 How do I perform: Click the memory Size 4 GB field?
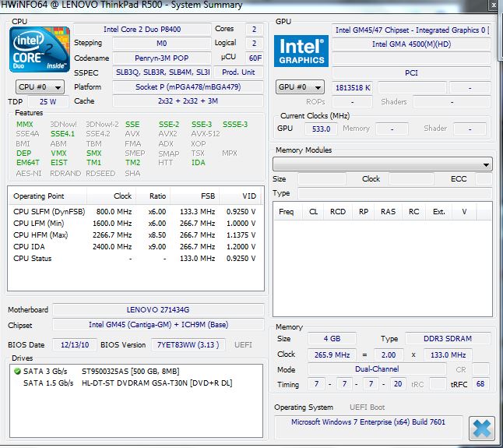click(332, 339)
